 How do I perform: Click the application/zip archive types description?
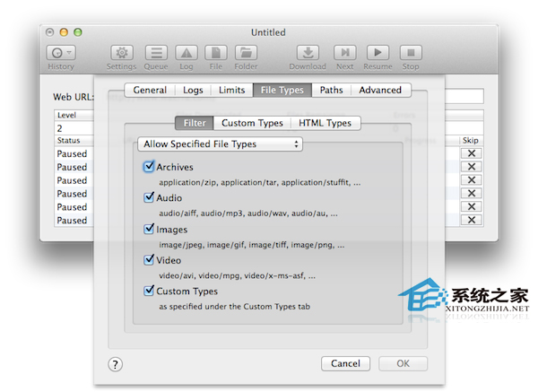click(260, 182)
